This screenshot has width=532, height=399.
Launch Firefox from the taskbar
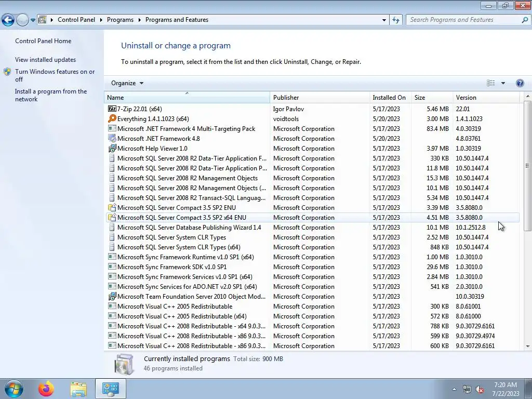coord(46,389)
